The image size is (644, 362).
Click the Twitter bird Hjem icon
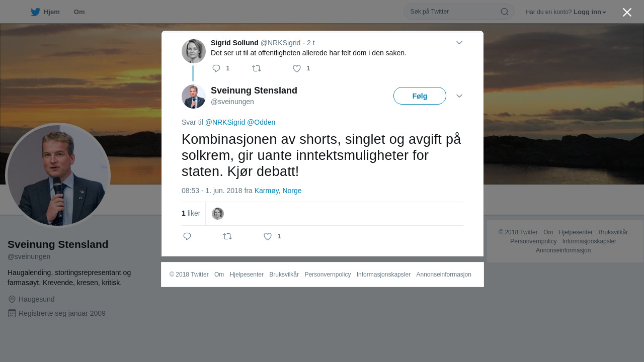pyautogui.click(x=35, y=12)
